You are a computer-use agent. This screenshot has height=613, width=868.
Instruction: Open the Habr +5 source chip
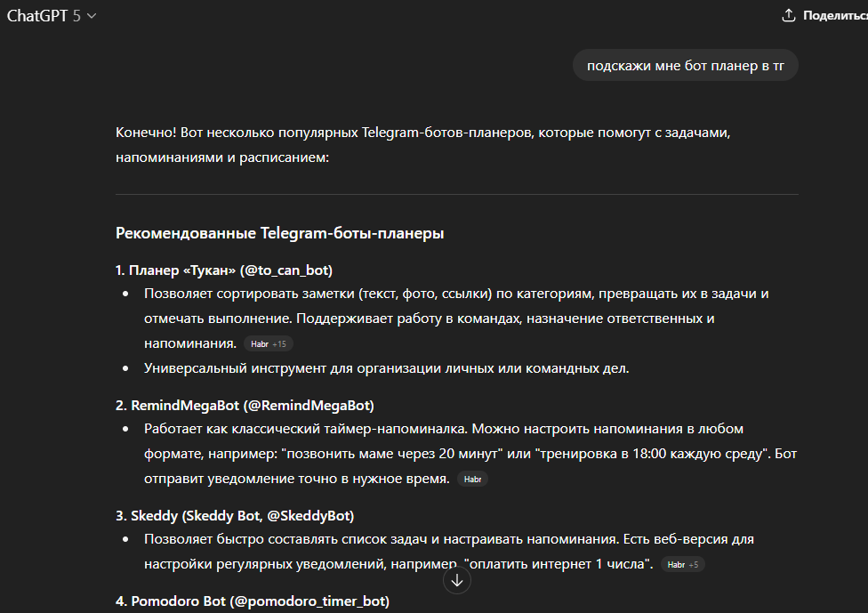[x=683, y=565]
